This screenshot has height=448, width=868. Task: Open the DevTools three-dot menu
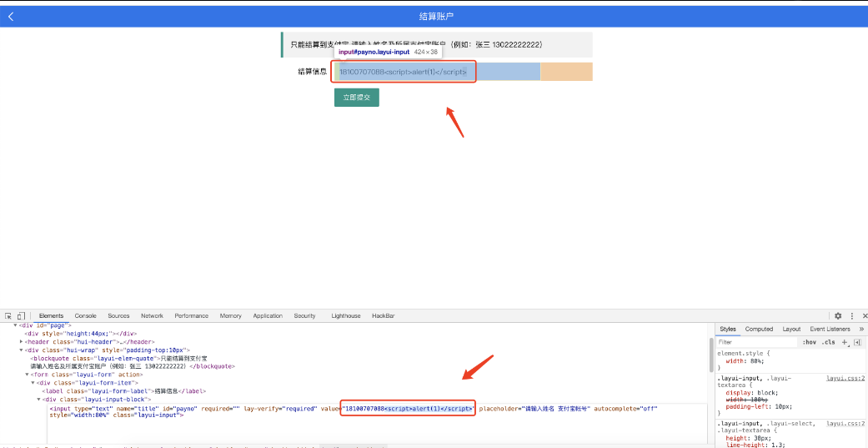pos(852,315)
